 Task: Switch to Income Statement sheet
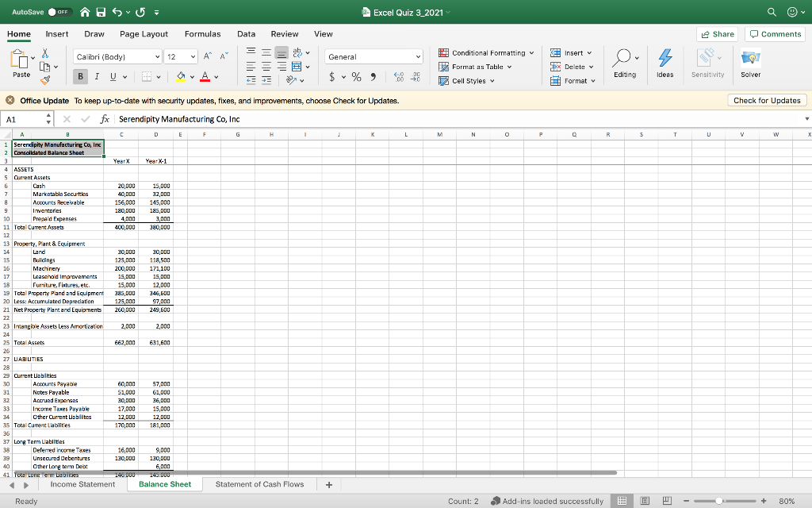pos(82,484)
